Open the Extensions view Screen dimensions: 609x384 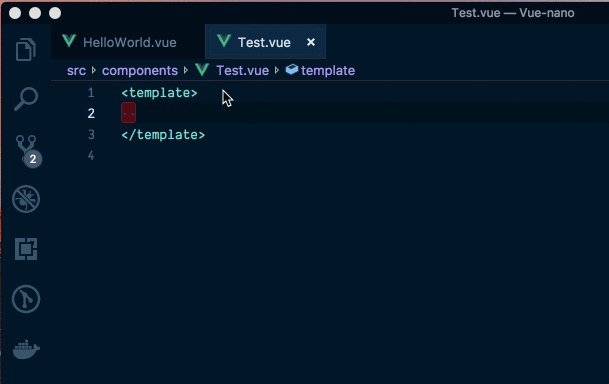tap(26, 249)
